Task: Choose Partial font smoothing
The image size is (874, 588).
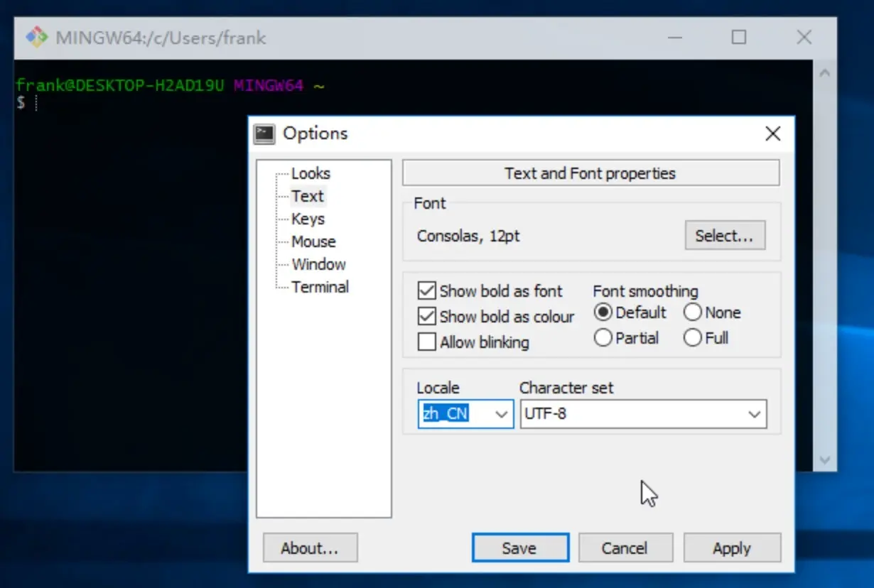Action: (603, 338)
